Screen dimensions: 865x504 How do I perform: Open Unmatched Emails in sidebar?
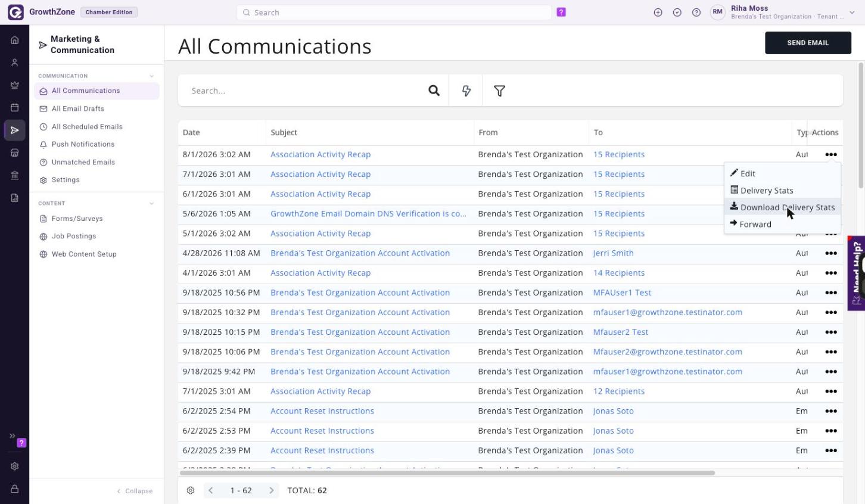point(97,162)
